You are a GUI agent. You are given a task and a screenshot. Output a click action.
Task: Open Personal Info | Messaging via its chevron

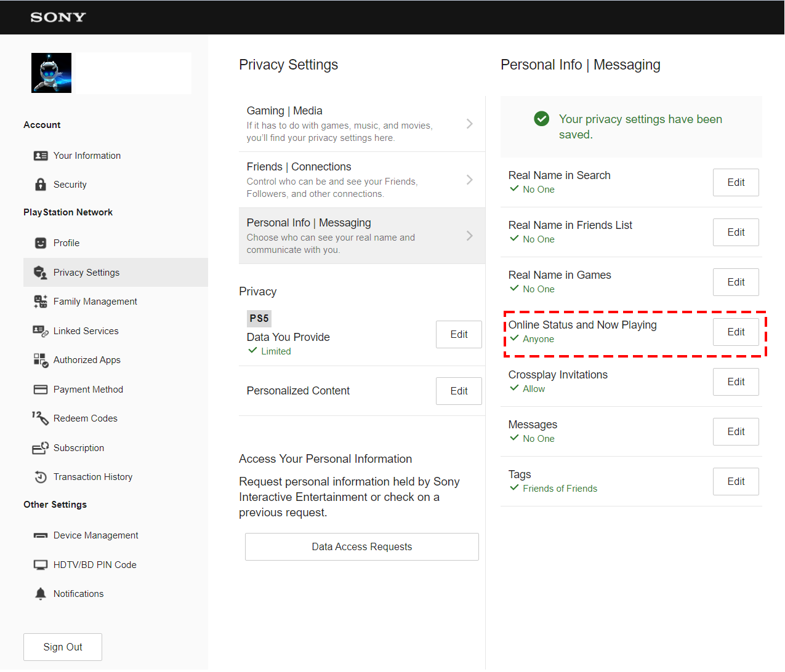[x=469, y=235]
